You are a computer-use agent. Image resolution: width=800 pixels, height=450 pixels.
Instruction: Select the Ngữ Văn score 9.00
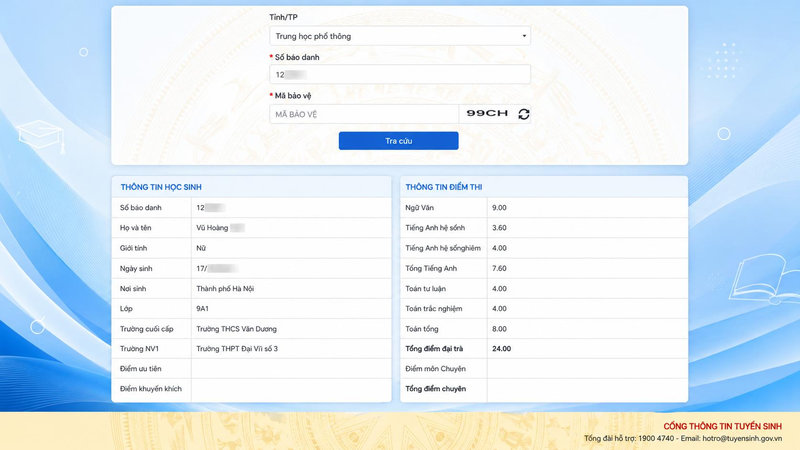point(499,208)
